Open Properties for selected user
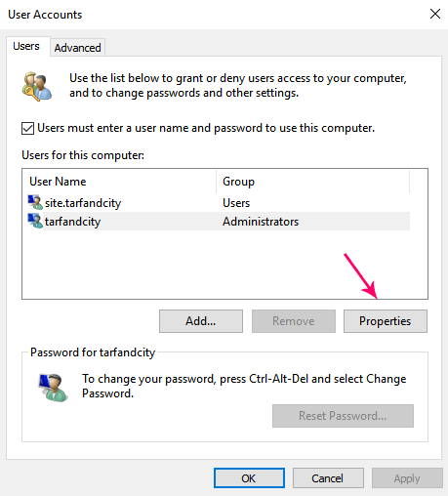Image resolution: width=448 pixels, height=496 pixels. coord(386,321)
